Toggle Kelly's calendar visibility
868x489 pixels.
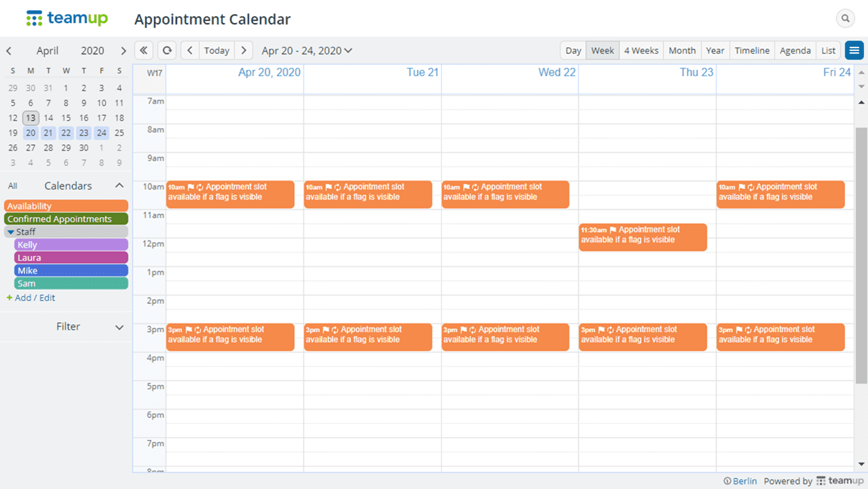pyautogui.click(x=71, y=244)
